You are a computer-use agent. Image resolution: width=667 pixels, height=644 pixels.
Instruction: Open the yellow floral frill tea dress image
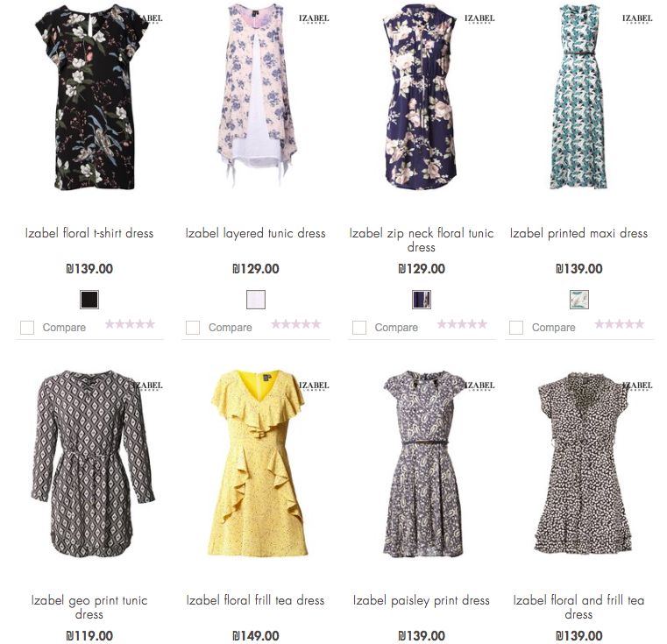(255, 464)
